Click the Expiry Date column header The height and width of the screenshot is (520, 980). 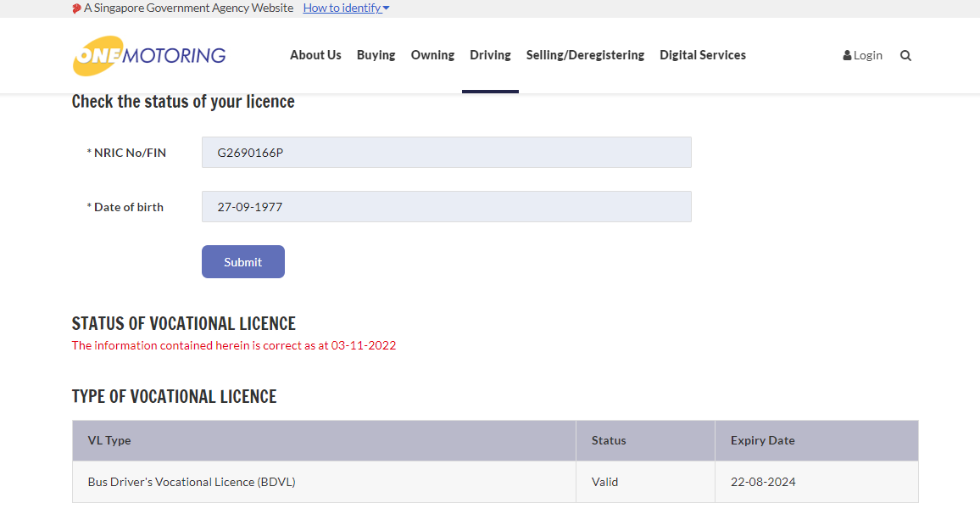coord(762,440)
